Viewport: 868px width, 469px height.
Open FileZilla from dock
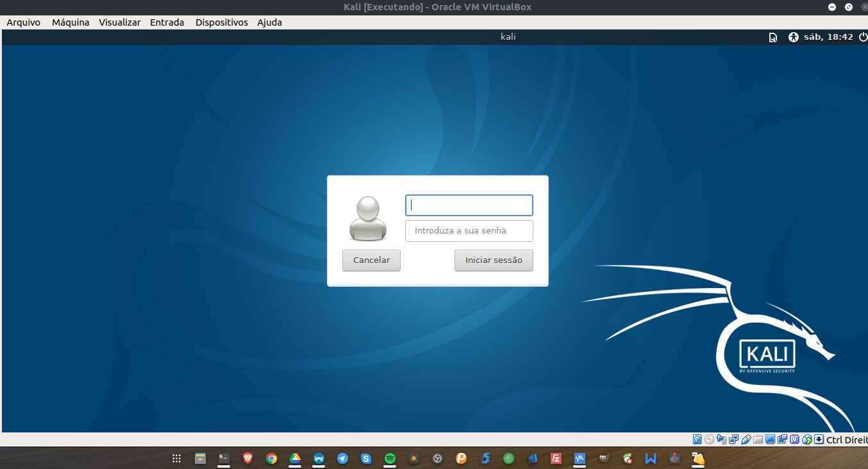pyautogui.click(x=556, y=459)
